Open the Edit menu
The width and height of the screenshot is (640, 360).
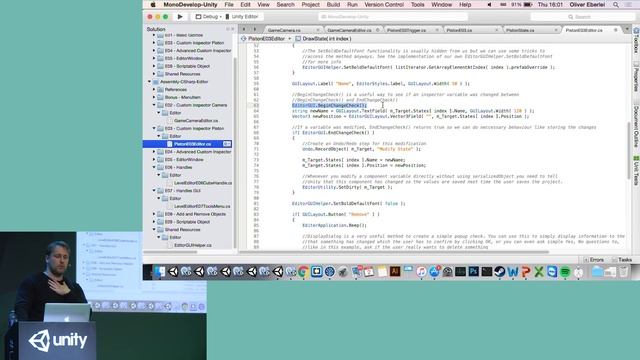point(245,4)
